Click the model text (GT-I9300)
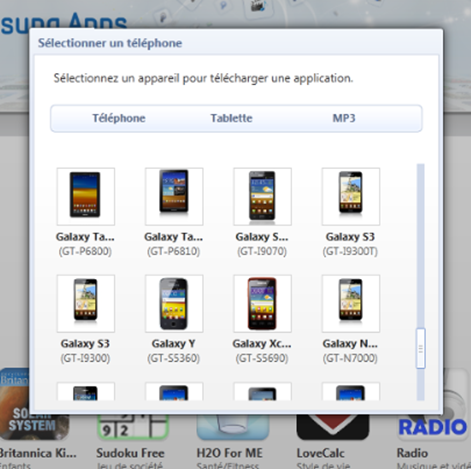 coord(85,358)
